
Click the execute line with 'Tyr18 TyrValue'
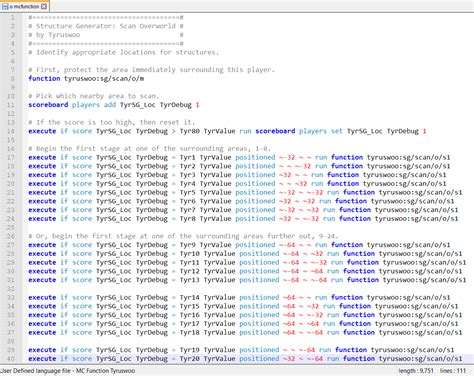[x=245, y=332]
